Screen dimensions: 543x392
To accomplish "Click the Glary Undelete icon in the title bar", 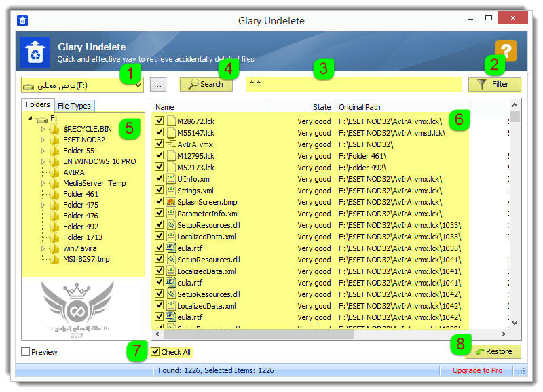I will (x=22, y=20).
